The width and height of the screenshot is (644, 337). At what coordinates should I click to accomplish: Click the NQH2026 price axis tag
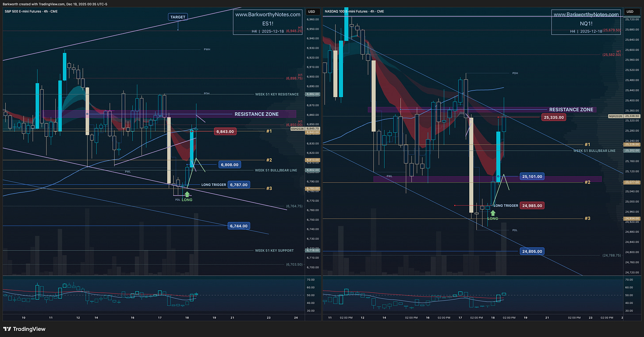tap(616, 116)
